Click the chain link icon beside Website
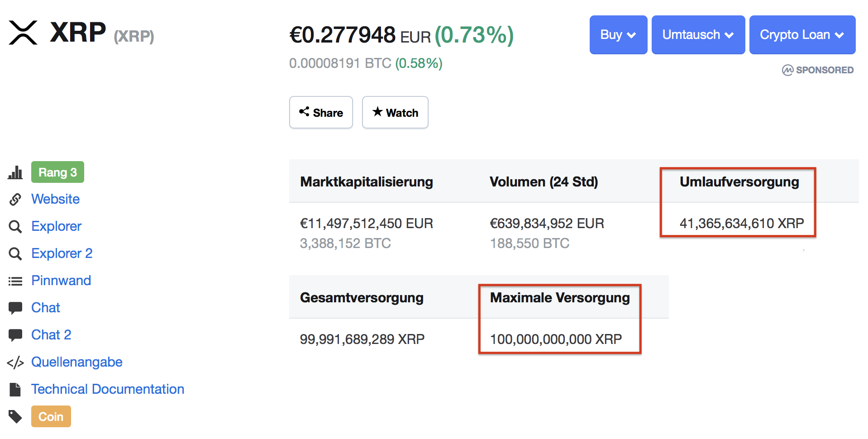 (x=15, y=199)
